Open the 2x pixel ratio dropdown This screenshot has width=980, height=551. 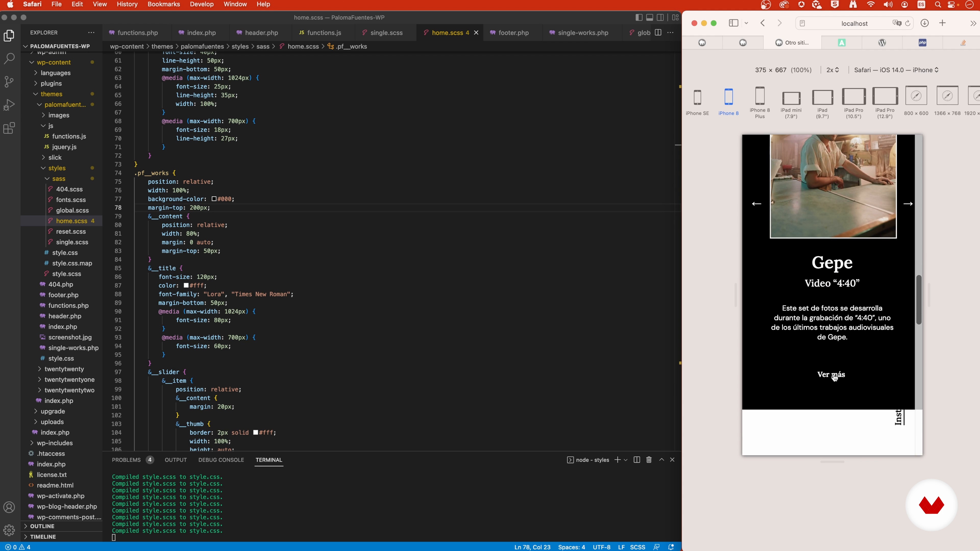(x=832, y=70)
